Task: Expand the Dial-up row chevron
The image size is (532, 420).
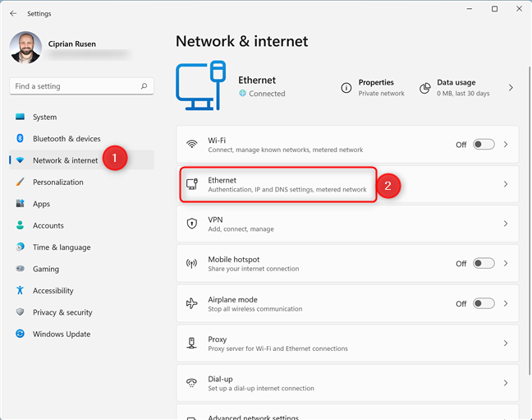Action: tap(506, 383)
